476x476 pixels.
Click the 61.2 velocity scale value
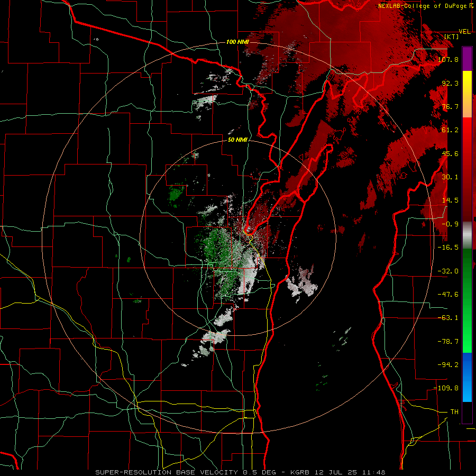[x=450, y=130]
